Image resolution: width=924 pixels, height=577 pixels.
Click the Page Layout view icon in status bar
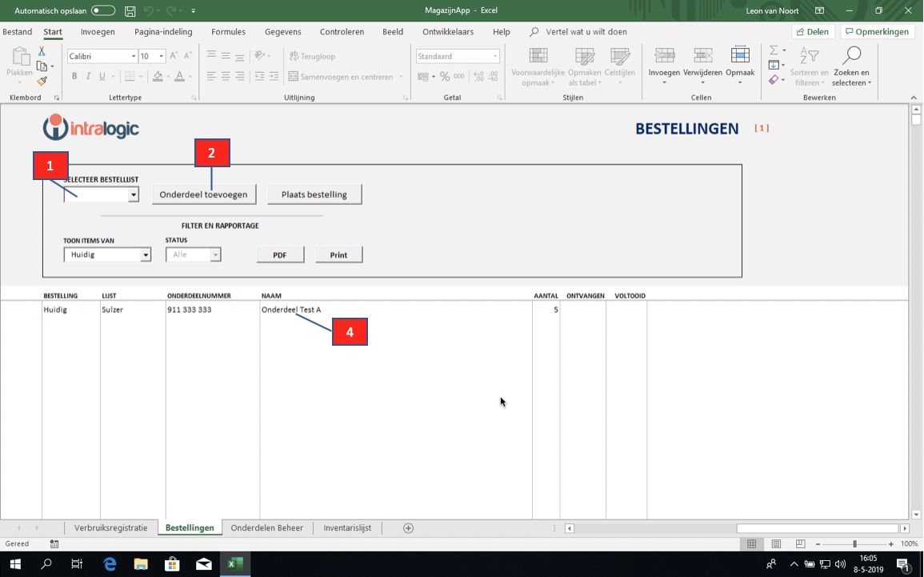(776, 544)
